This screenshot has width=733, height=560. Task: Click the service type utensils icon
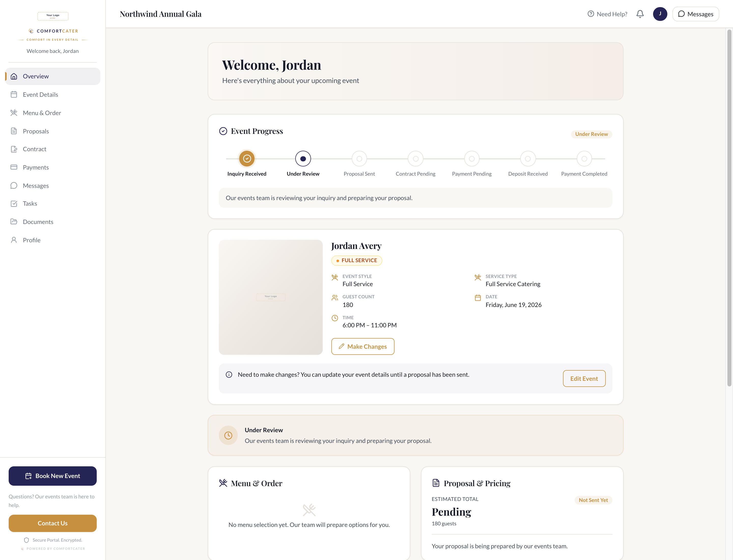point(478,277)
